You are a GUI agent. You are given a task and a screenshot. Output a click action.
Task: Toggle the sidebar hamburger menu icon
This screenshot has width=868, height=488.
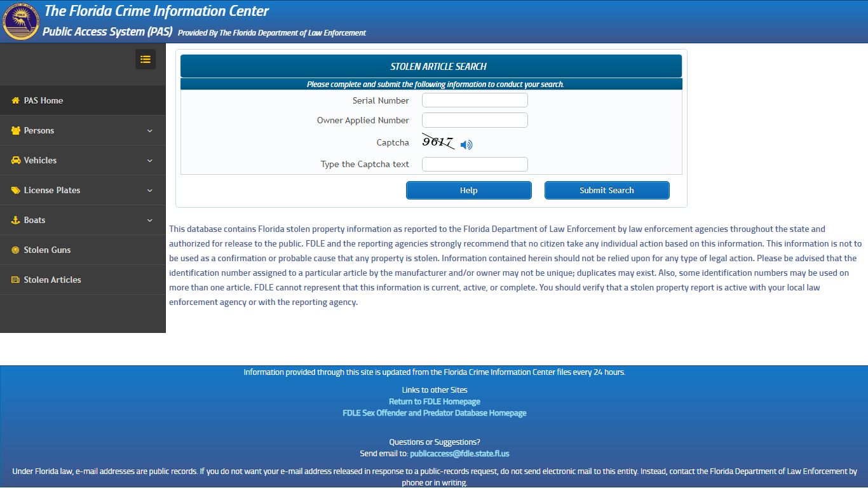[x=146, y=59]
